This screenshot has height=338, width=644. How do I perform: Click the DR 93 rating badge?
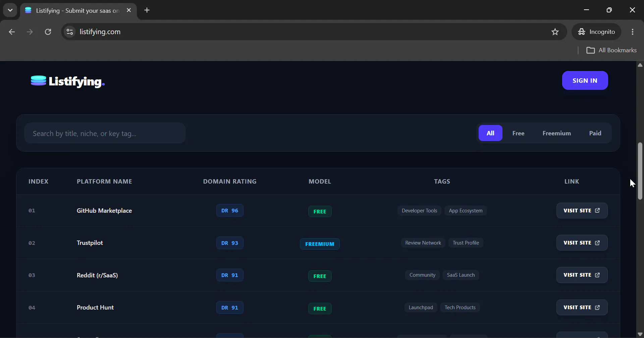pos(230,243)
